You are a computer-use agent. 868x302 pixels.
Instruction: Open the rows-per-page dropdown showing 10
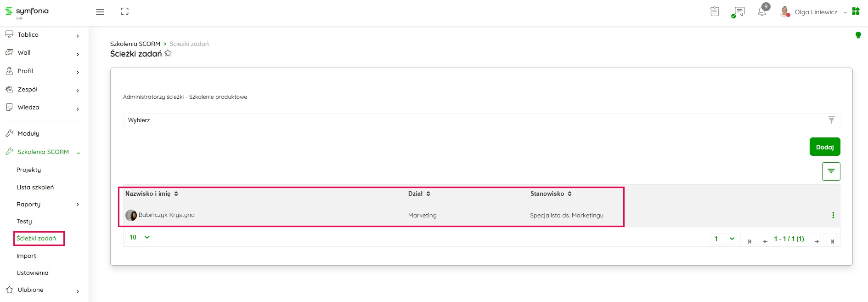[x=139, y=238]
